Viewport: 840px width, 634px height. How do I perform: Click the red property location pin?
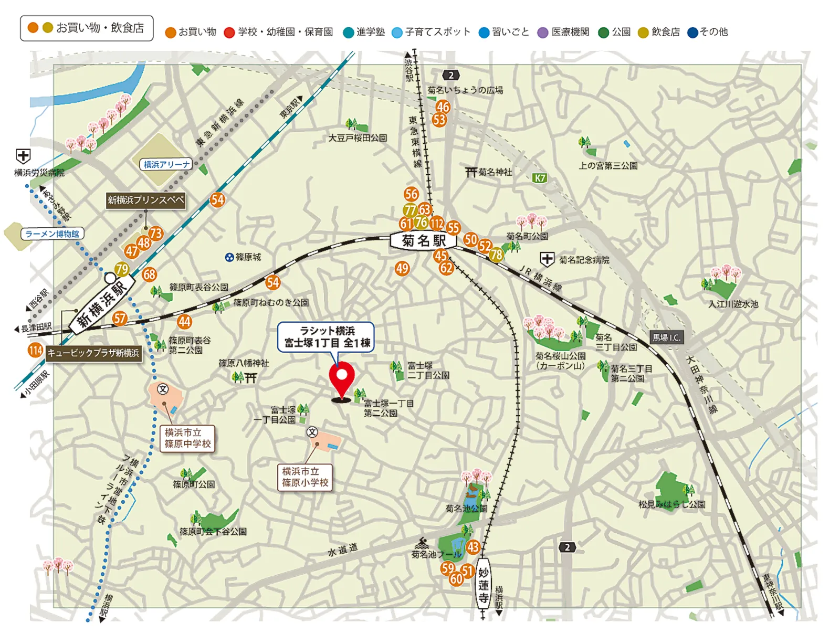coord(342,382)
